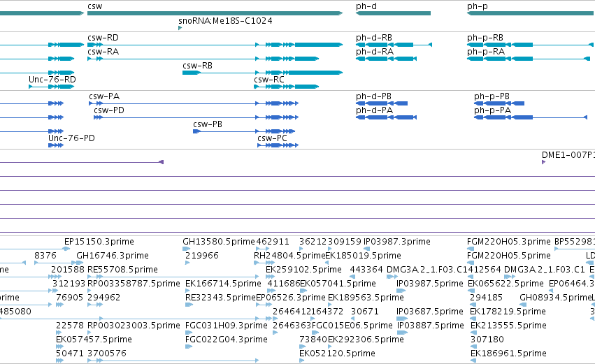Click the 294962 EST label
The image size is (595, 364).
click(x=104, y=298)
